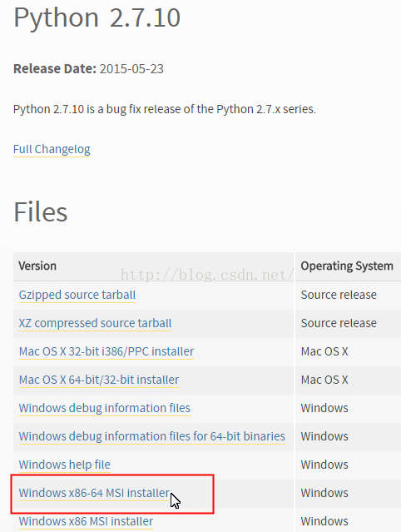Click the Version column header
Viewport: 401px width, 532px height.
coord(37,266)
